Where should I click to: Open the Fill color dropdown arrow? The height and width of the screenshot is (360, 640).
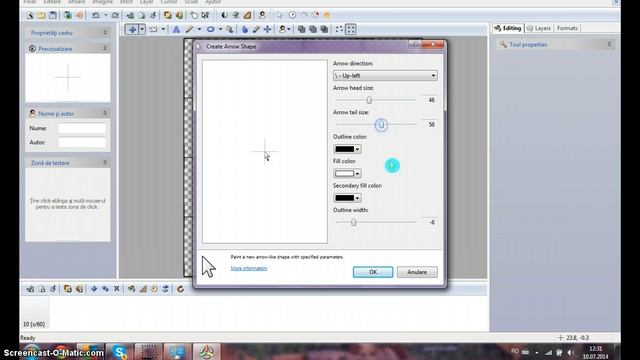358,173
